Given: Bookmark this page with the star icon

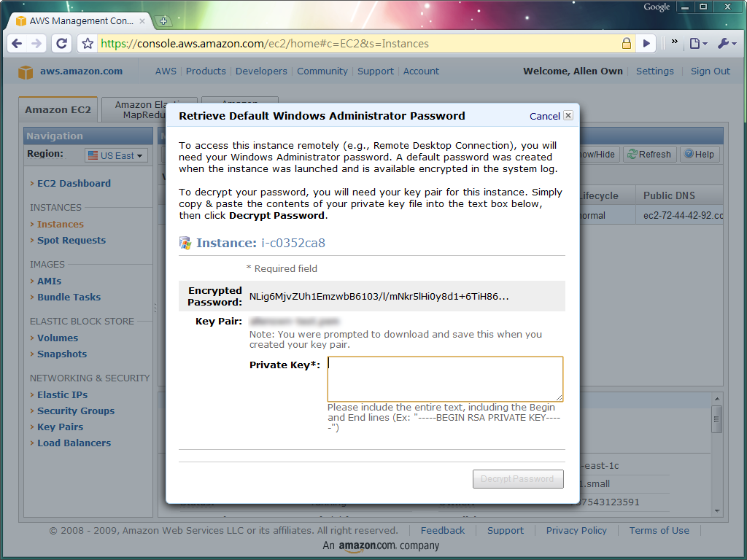Looking at the screenshot, I should 88,44.
